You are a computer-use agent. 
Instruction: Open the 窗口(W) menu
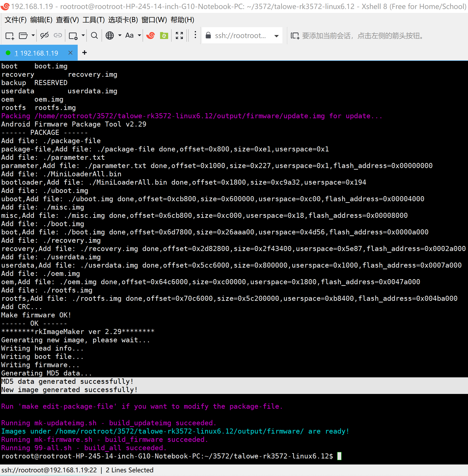coord(154,20)
